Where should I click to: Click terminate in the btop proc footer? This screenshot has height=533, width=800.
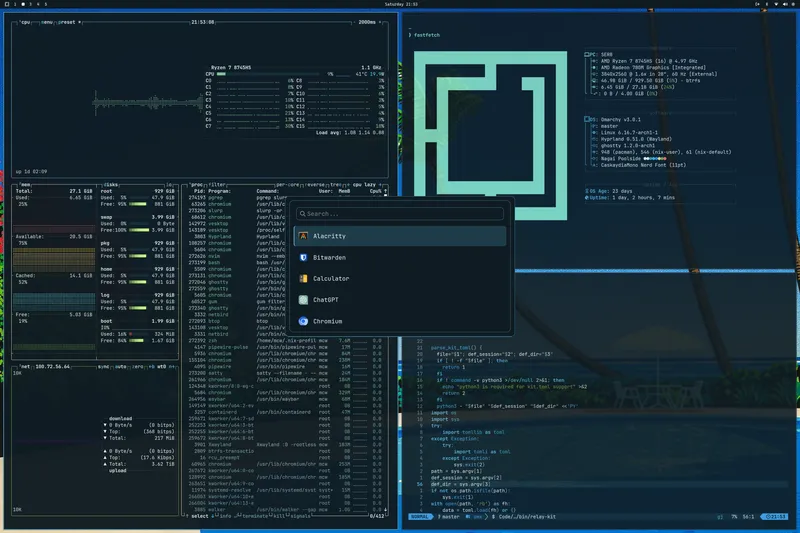click(x=255, y=516)
